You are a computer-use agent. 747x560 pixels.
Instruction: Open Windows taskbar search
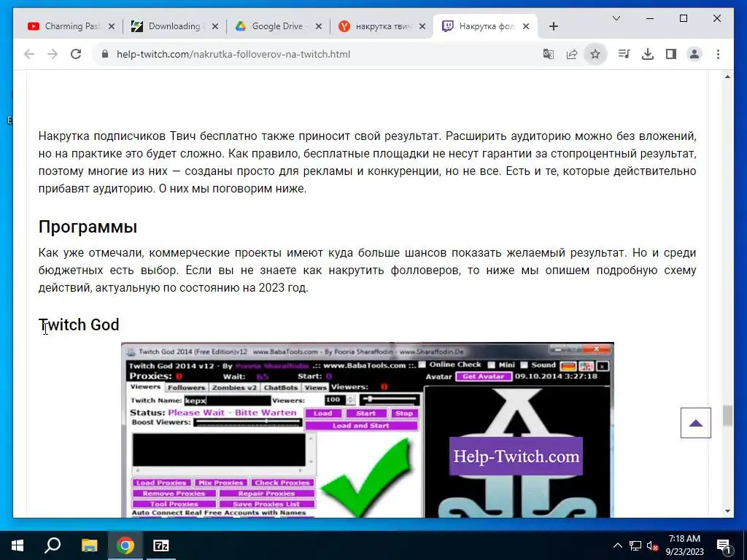pyautogui.click(x=53, y=545)
